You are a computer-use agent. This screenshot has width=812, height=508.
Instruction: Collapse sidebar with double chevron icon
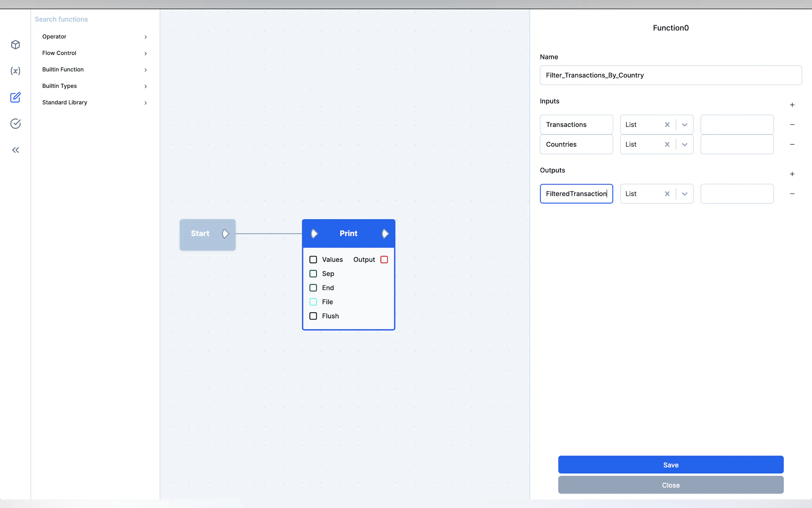(15, 150)
